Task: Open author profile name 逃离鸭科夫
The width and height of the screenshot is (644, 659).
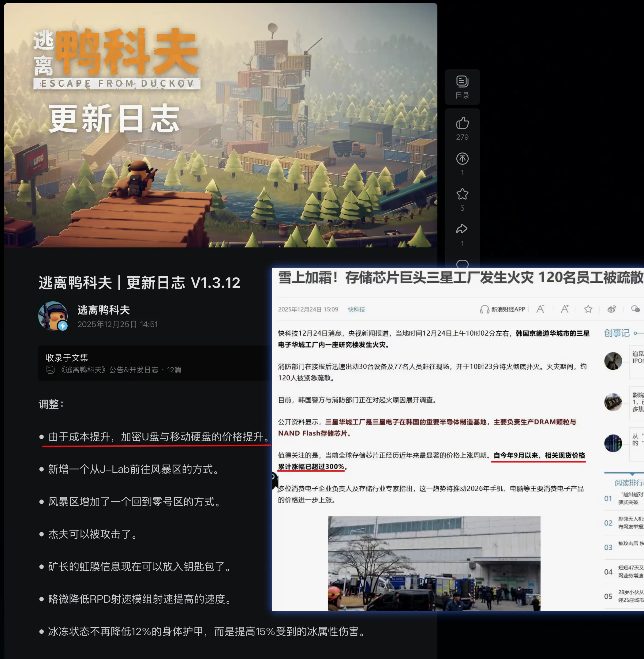Action: (103, 309)
